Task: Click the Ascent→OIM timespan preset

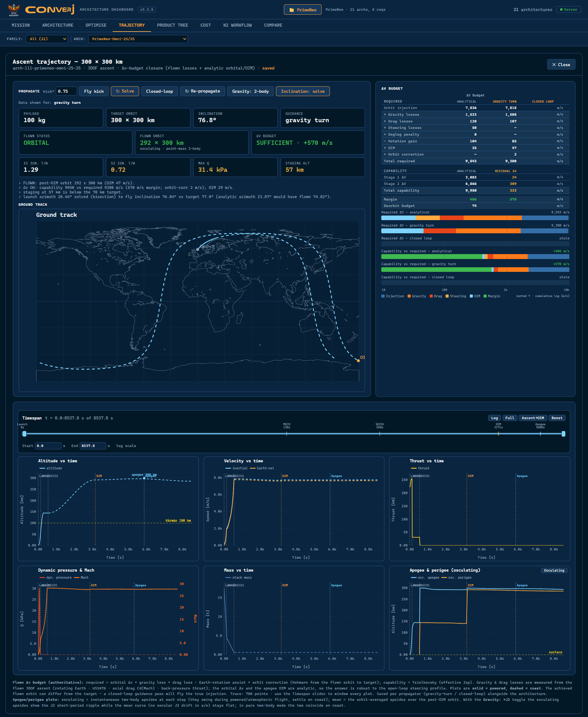Action: click(x=533, y=418)
